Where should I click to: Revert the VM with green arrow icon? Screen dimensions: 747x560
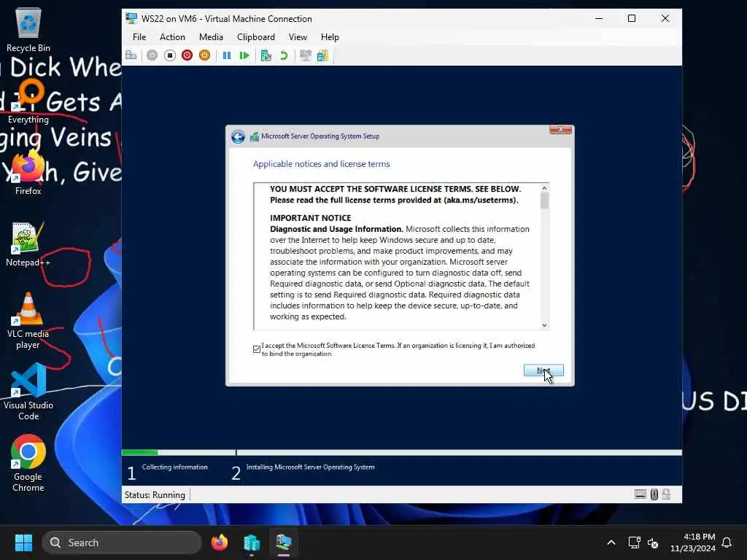click(284, 55)
